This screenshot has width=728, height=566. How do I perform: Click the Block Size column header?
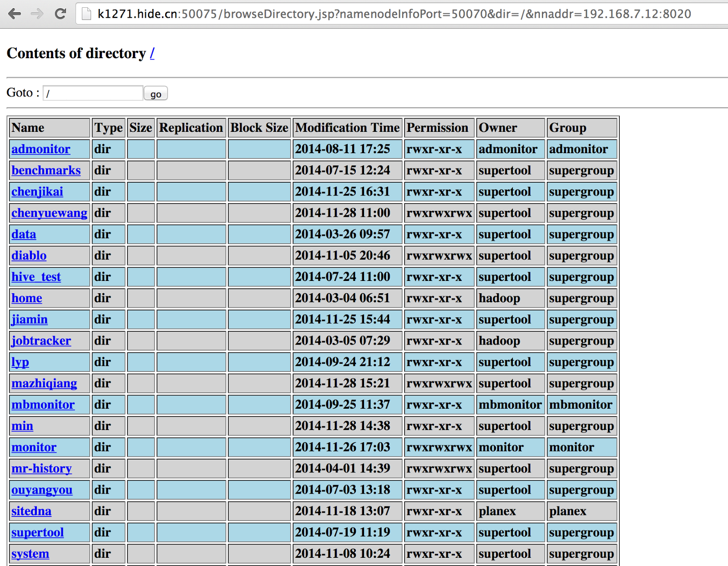click(x=259, y=128)
